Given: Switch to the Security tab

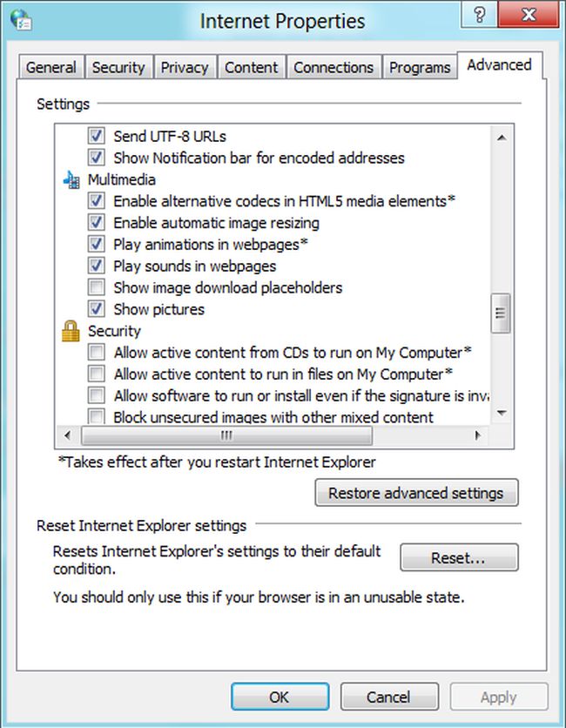Looking at the screenshot, I should (118, 67).
